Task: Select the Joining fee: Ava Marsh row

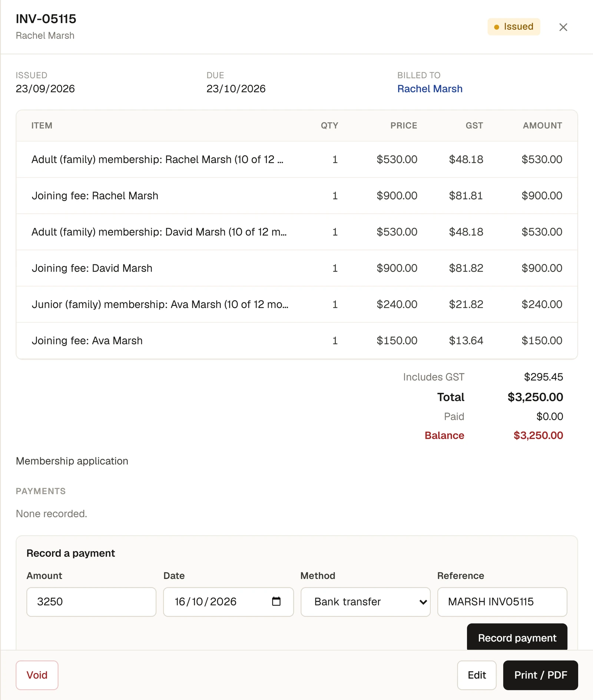Action: 297,341
